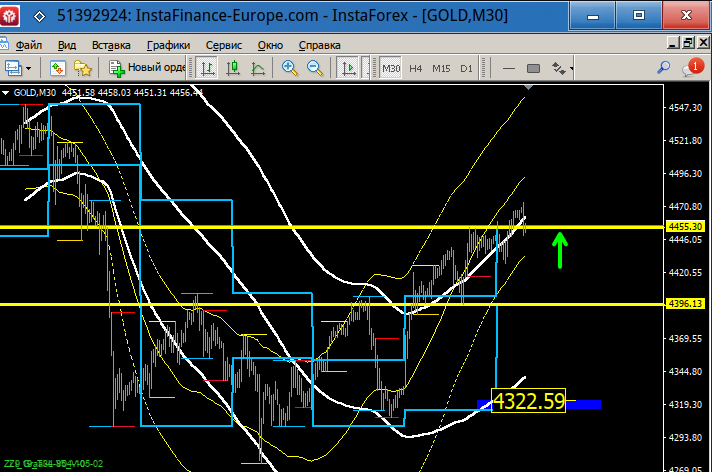This screenshot has width=712, height=472.
Task: Switch to H4 timeframe
Action: (x=415, y=68)
